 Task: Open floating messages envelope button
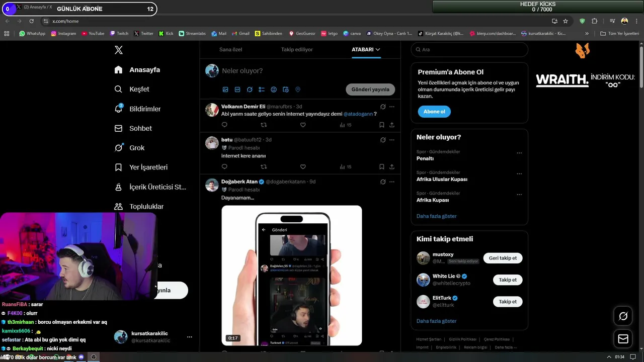pyautogui.click(x=623, y=339)
